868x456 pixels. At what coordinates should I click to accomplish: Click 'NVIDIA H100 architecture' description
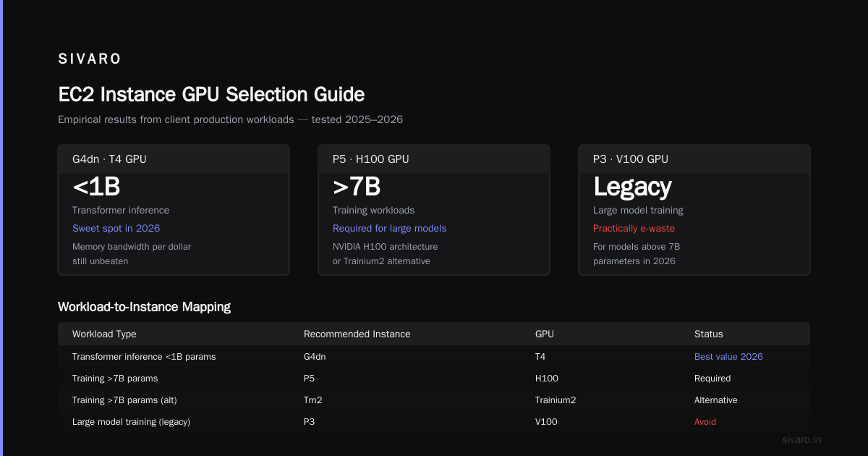point(386,247)
